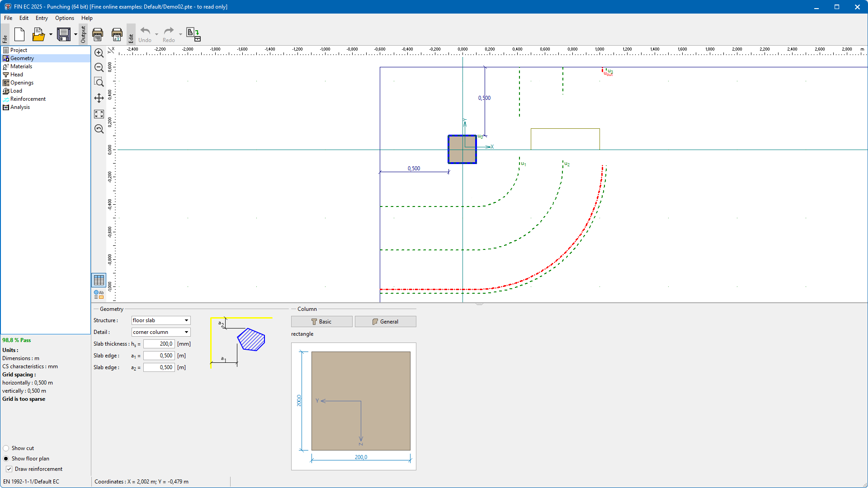Click the Save floppy disk icon
Viewport: 868px width, 488px height.
tap(64, 34)
